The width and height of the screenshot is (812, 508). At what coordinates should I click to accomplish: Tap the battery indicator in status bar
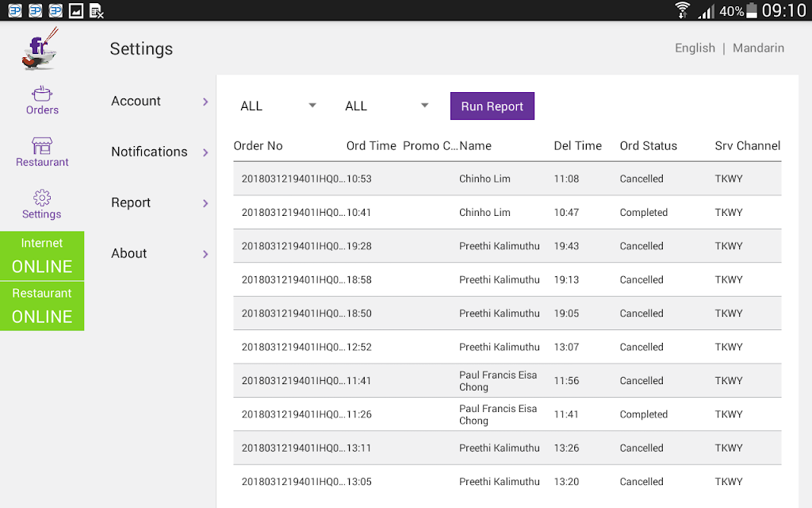752,10
